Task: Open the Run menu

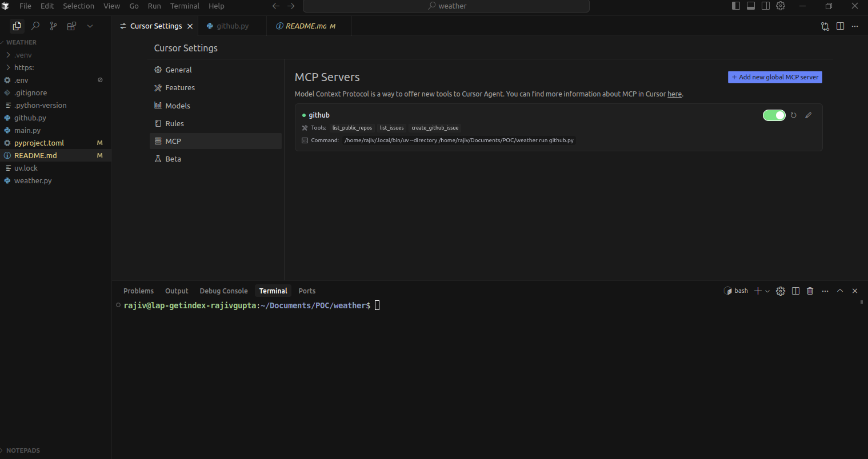Action: click(x=154, y=6)
